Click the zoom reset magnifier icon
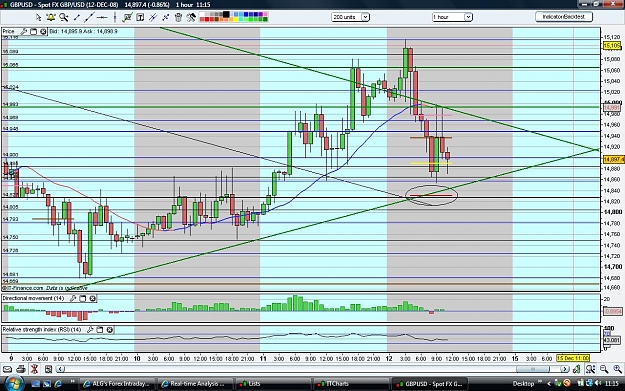 tap(591, 369)
